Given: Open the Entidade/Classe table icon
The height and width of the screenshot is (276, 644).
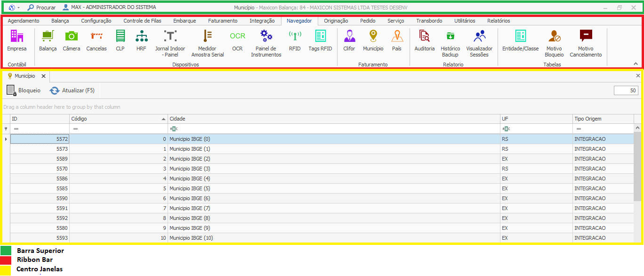Looking at the screenshot, I should pos(520,41).
